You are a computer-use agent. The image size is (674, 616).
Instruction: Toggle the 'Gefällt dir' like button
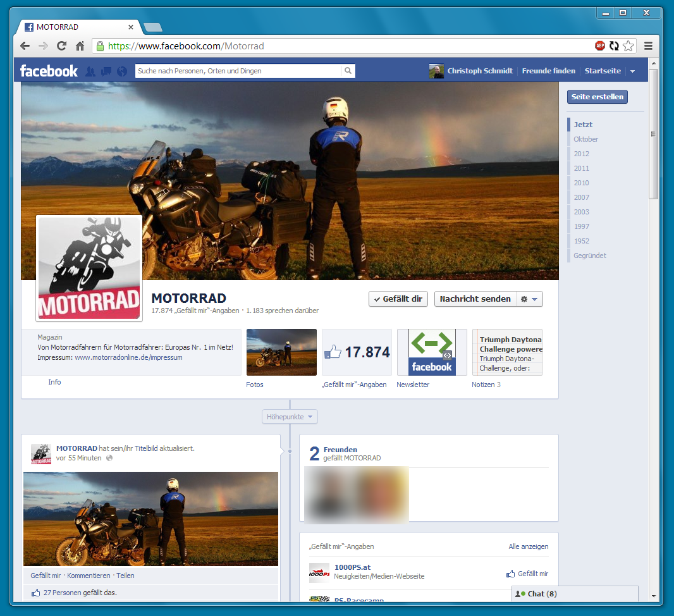coord(398,299)
